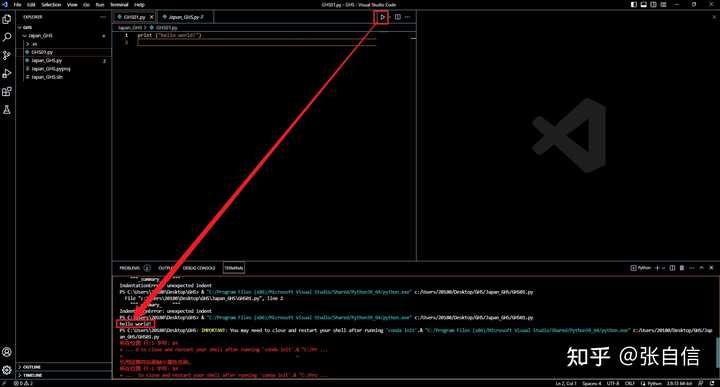Open the Terminal menu
This screenshot has height=387, width=720.
point(119,5)
